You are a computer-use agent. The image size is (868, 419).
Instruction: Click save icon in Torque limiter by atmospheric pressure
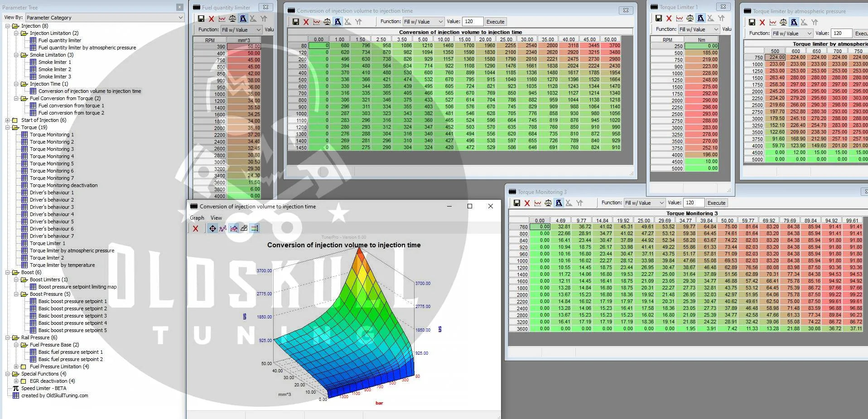pos(752,22)
